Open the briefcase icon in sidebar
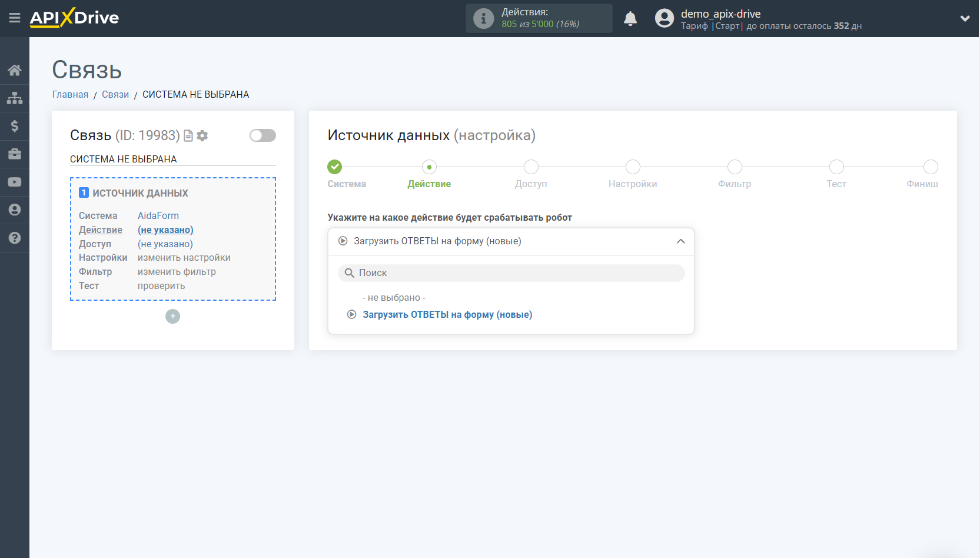This screenshot has width=980, height=558. 15,154
